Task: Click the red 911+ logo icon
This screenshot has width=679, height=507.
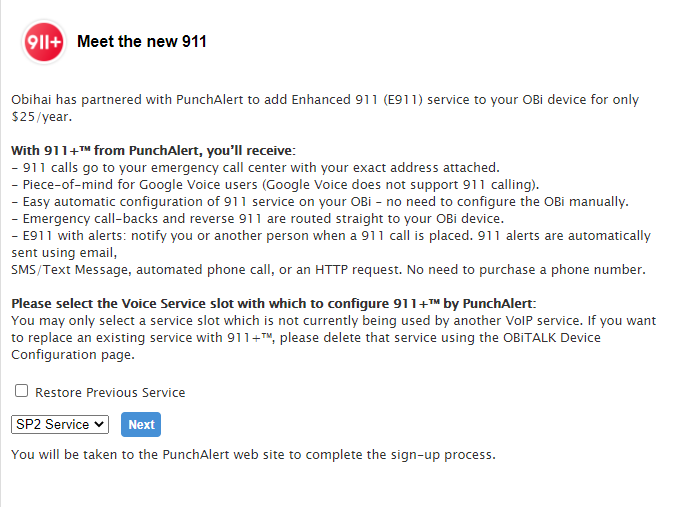Action: coord(44,42)
